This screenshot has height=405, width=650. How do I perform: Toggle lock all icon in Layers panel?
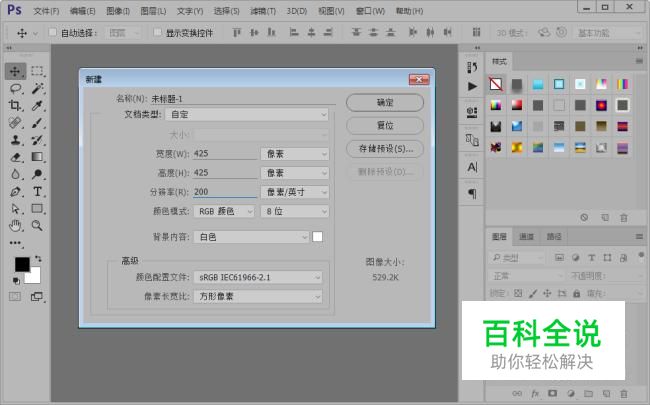click(576, 293)
